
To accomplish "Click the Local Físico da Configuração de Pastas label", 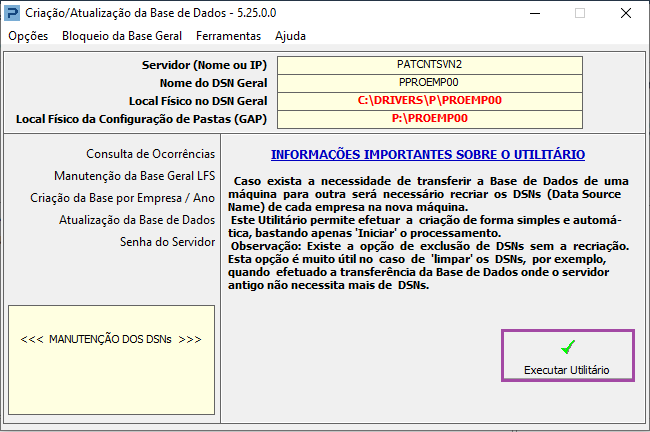I will (x=141, y=119).
